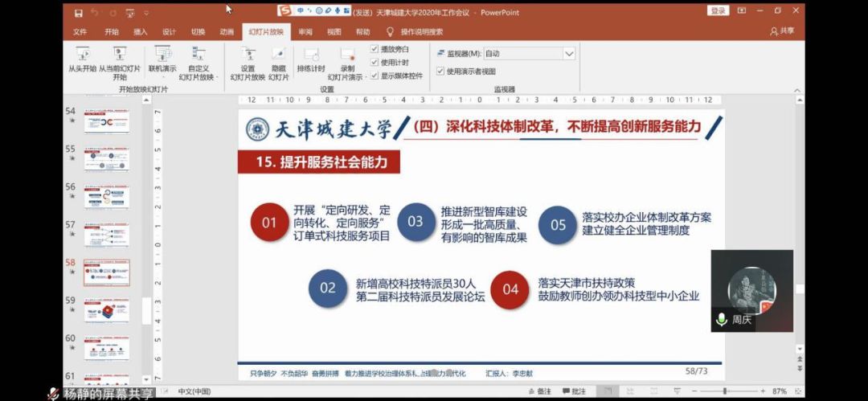Click the zoom slider handle

pyautogui.click(x=725, y=391)
